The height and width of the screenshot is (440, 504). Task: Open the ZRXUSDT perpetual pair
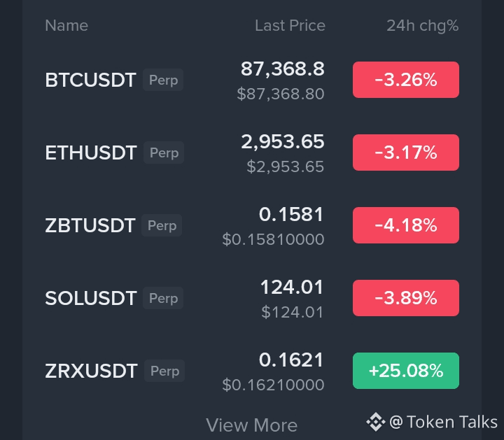tap(252, 371)
